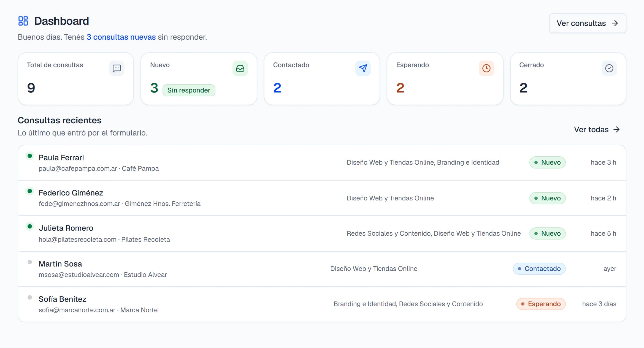The height and width of the screenshot is (348, 644).
Task: Click 'hace 3 días' timestamp
Action: tap(599, 304)
